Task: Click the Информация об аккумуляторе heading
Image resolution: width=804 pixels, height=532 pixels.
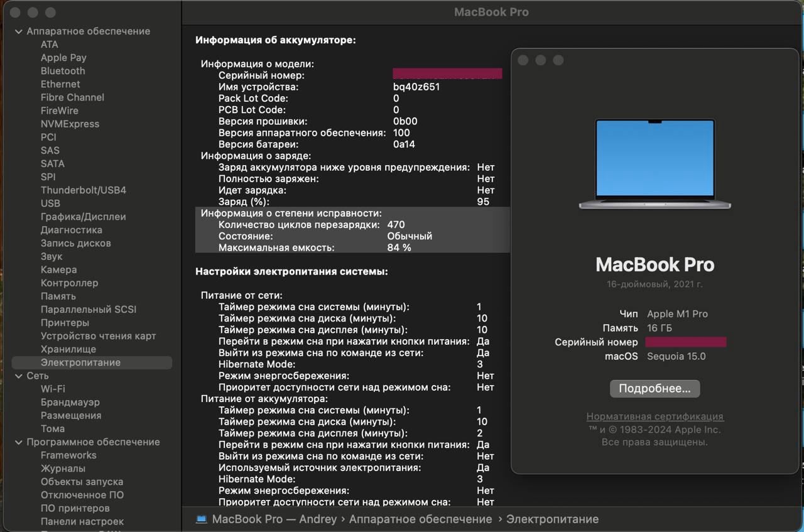Action: tap(276, 40)
